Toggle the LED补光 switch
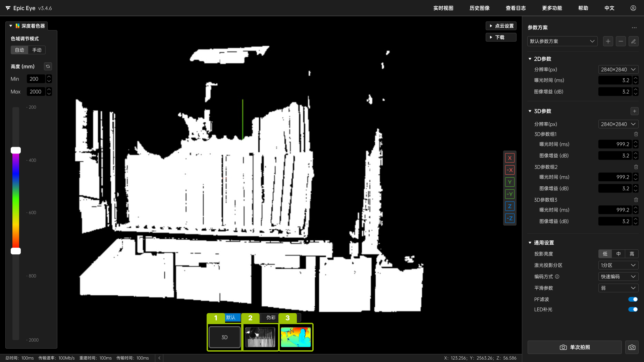The width and height of the screenshot is (644, 362). click(x=633, y=309)
